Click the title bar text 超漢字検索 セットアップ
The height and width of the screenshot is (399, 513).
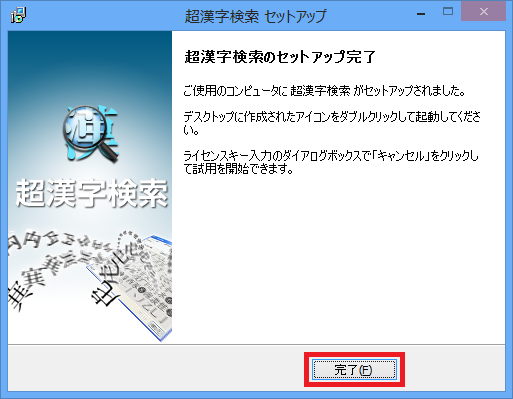(255, 16)
